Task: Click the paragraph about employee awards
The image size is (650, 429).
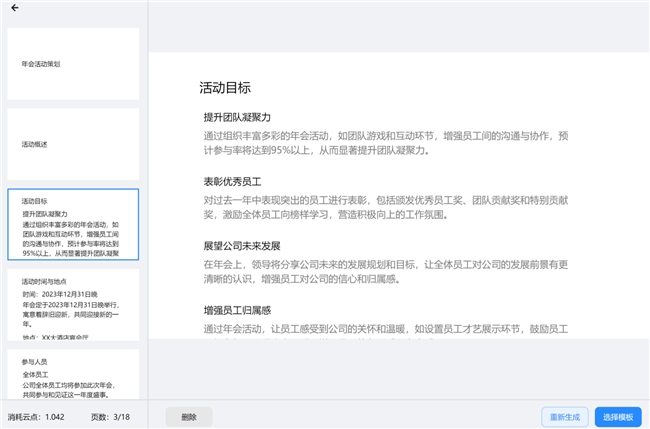Action: click(x=385, y=206)
